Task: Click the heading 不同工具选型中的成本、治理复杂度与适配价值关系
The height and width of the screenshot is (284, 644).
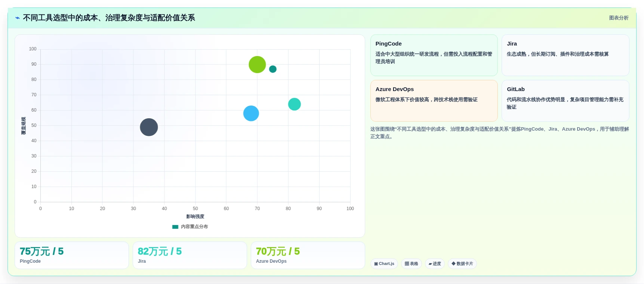Action: pyautogui.click(x=109, y=18)
